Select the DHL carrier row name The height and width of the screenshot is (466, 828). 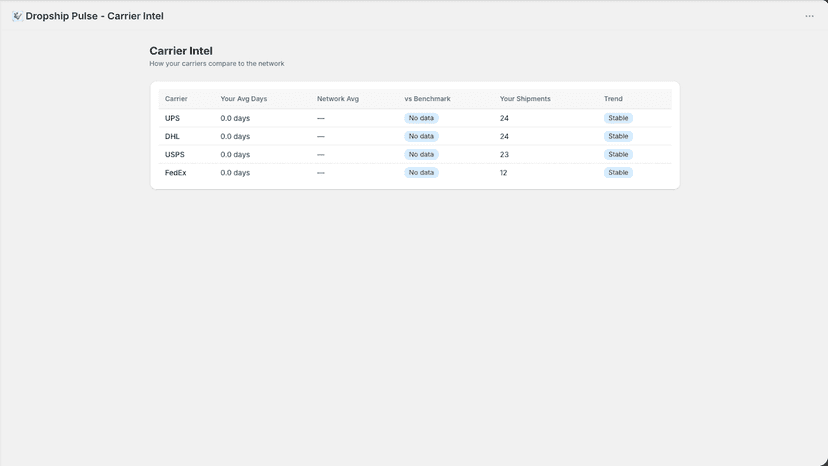[172, 136]
